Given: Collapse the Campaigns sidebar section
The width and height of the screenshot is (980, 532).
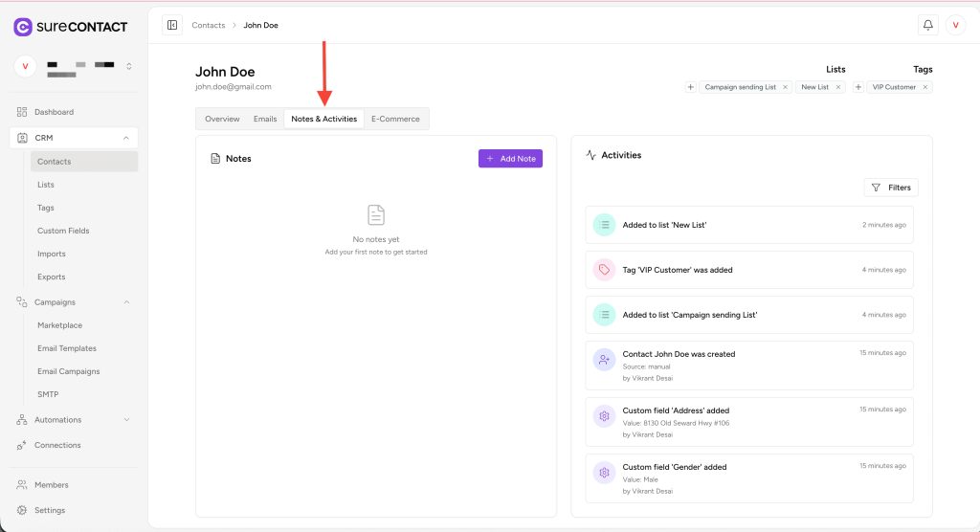Looking at the screenshot, I should pyautogui.click(x=126, y=302).
